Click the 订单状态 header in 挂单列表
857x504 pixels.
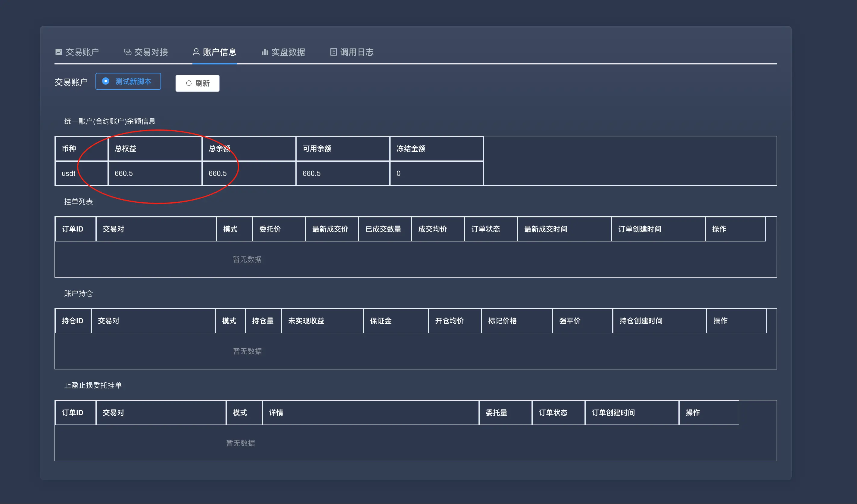click(485, 229)
